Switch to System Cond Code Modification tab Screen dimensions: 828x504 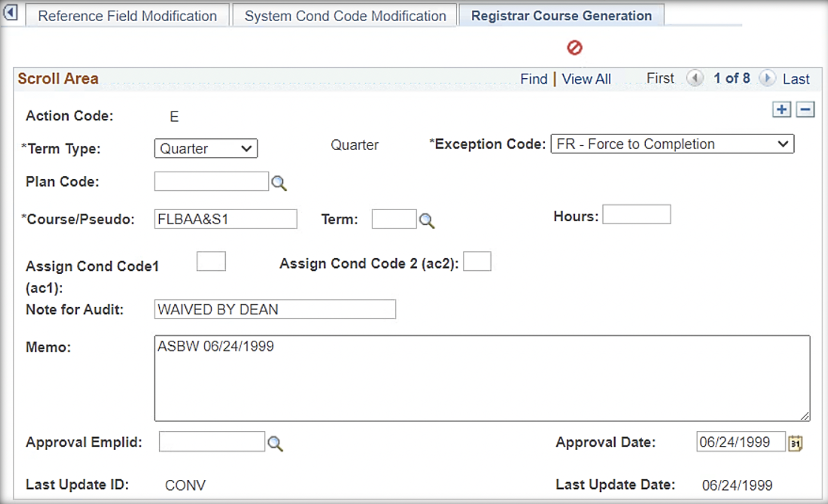click(x=345, y=16)
